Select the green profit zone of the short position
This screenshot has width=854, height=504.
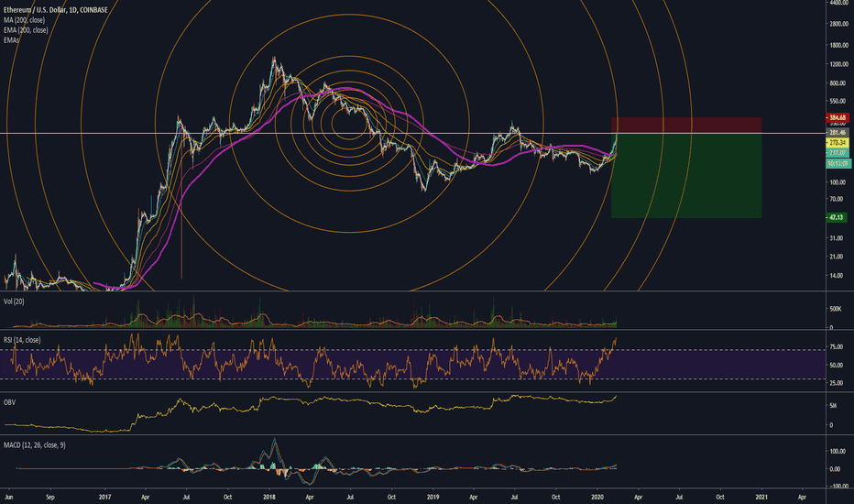coord(686,175)
